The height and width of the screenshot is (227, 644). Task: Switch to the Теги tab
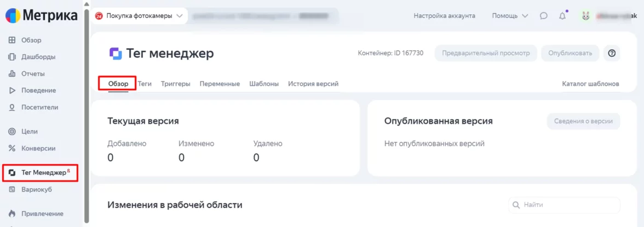(x=145, y=84)
